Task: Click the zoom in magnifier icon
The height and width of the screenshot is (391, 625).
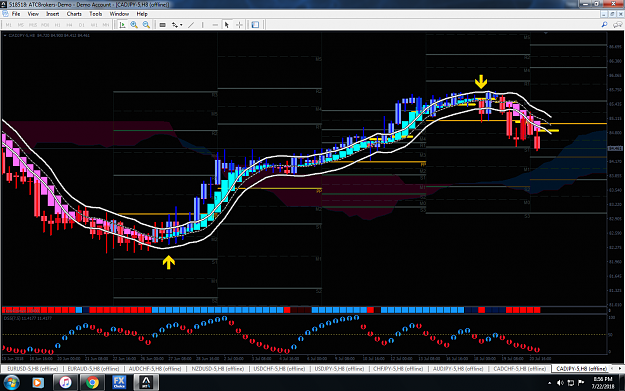Action: [x=134, y=25]
